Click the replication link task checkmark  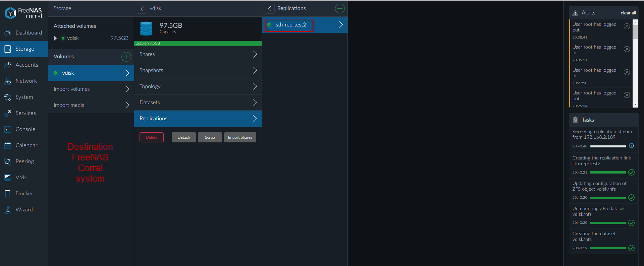point(632,172)
